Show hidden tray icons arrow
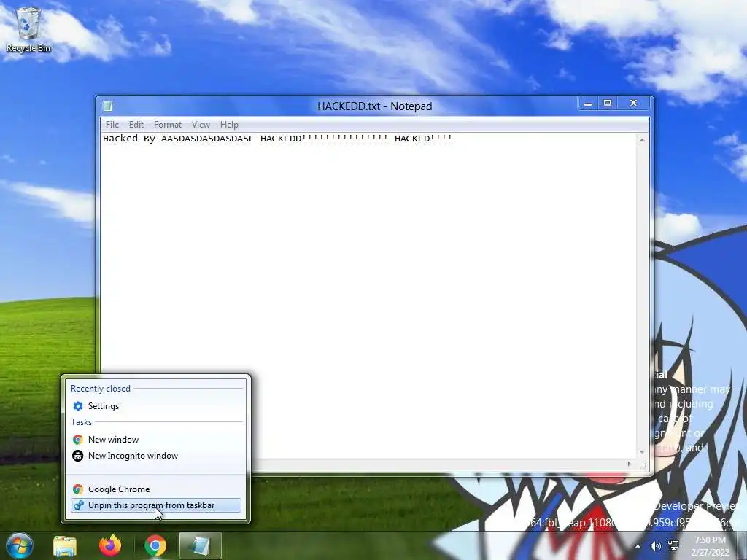Viewport: 747px width, 560px height. [x=638, y=546]
